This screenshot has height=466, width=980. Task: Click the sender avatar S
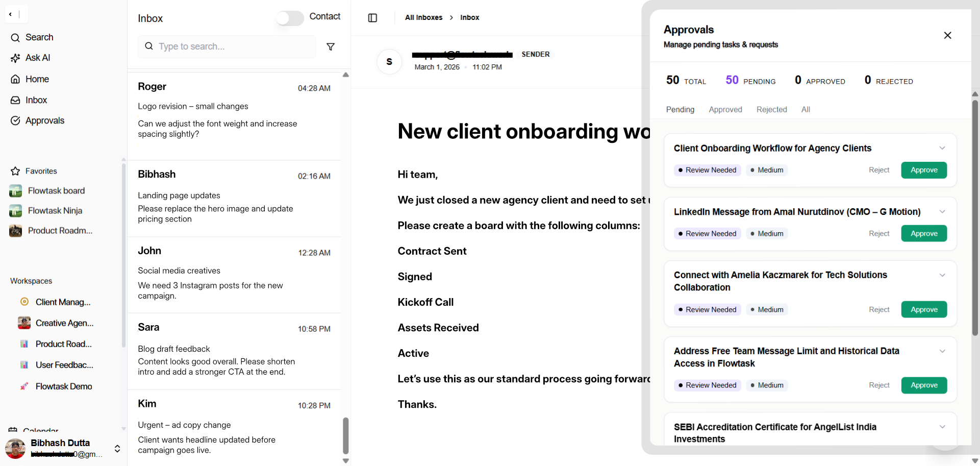(x=389, y=62)
